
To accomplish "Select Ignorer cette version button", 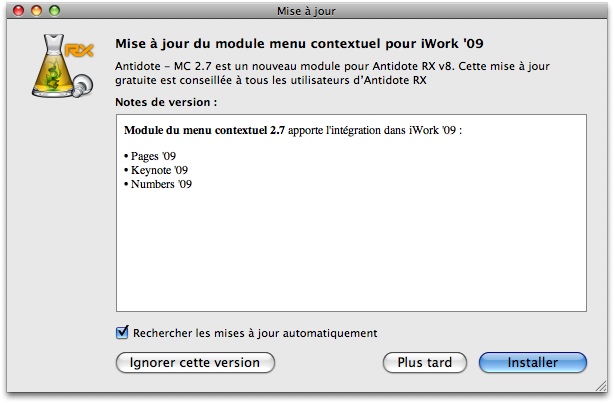I will (195, 362).
